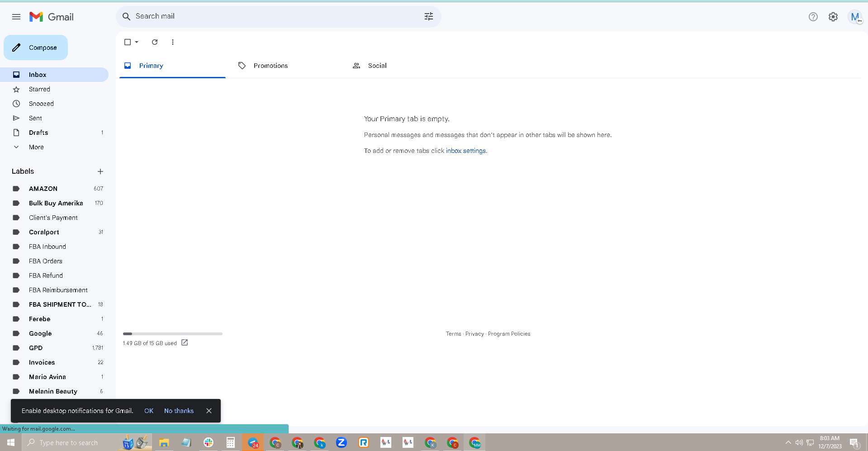Dismiss the desktop notifications prompt

pos(209,411)
